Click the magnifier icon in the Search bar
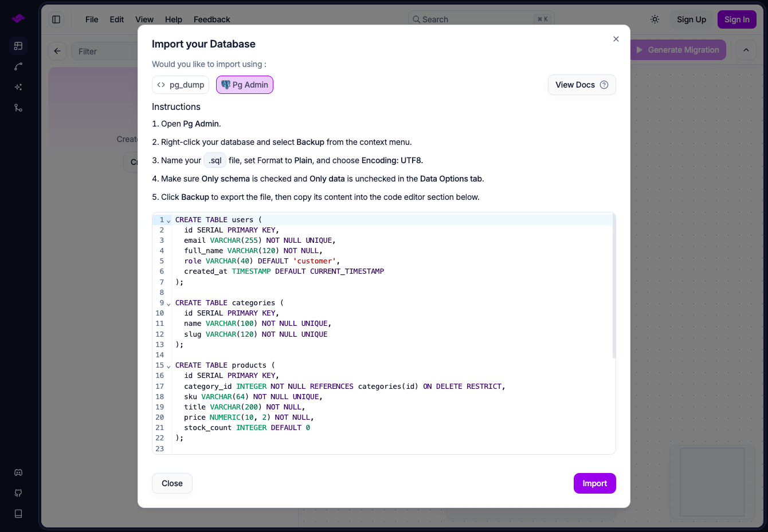 click(x=417, y=19)
